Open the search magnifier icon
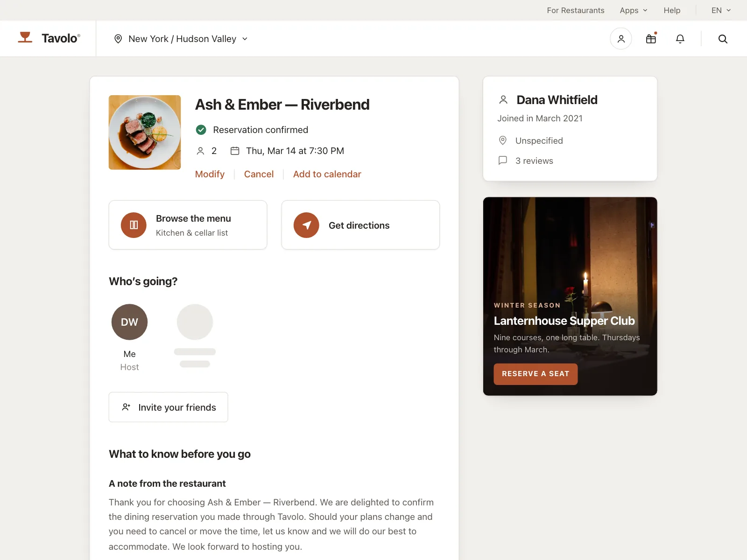 pyautogui.click(x=723, y=39)
